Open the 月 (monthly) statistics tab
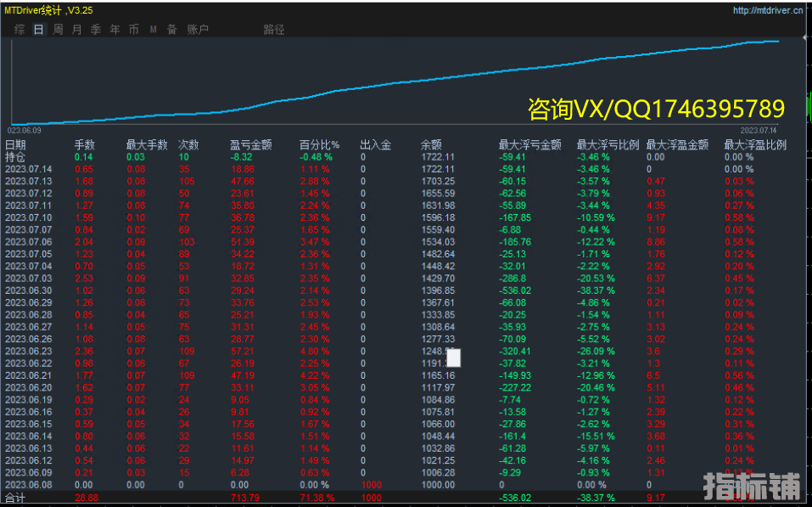 [x=77, y=30]
